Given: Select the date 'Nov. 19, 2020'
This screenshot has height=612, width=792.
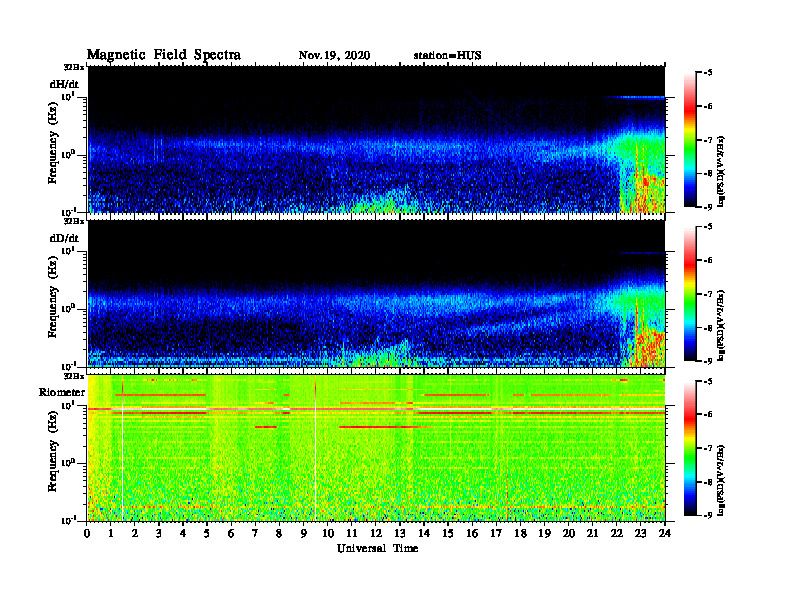Looking at the screenshot, I should tap(334, 56).
